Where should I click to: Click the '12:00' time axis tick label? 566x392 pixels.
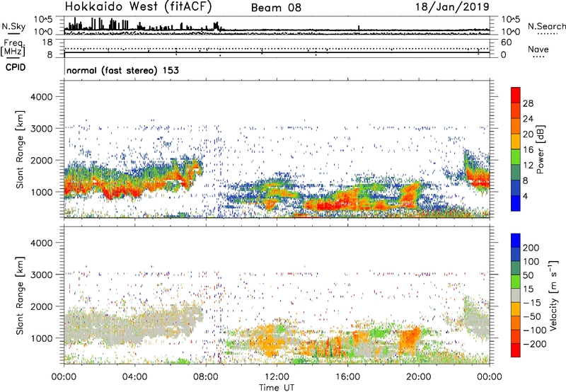277,377
